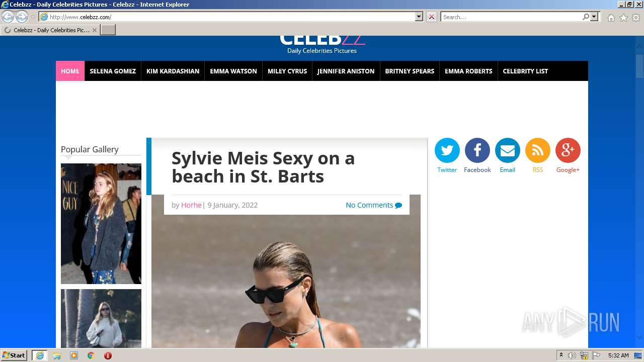The image size is (644, 362).
Task: Click the red Opera icon in taskbar
Action: (108, 355)
